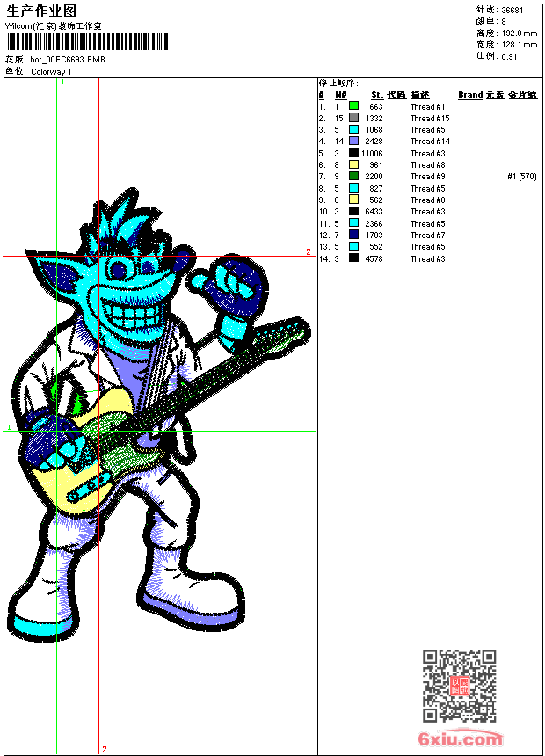Select the yellow swatch beside 562 stitches
The image size is (545, 756).
(353, 200)
